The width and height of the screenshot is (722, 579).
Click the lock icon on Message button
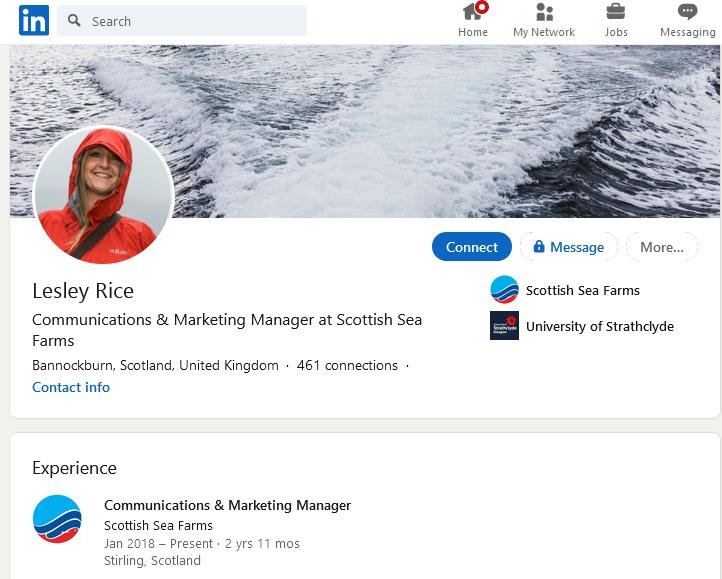pos(538,246)
